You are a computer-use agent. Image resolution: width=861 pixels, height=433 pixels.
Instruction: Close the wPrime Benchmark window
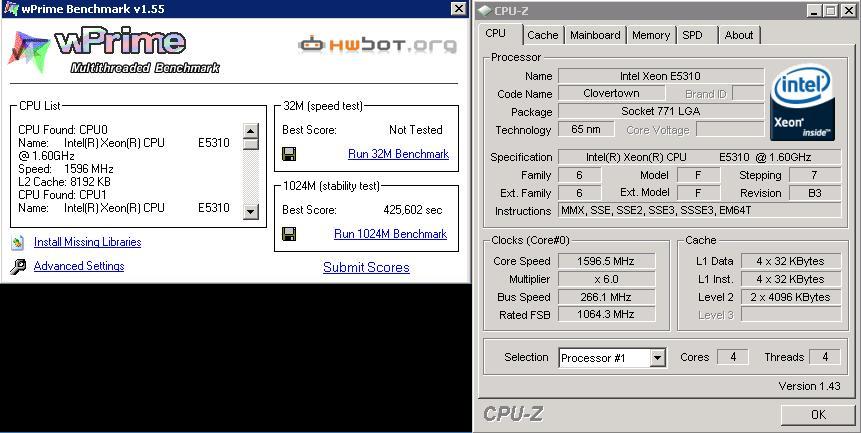(x=459, y=8)
